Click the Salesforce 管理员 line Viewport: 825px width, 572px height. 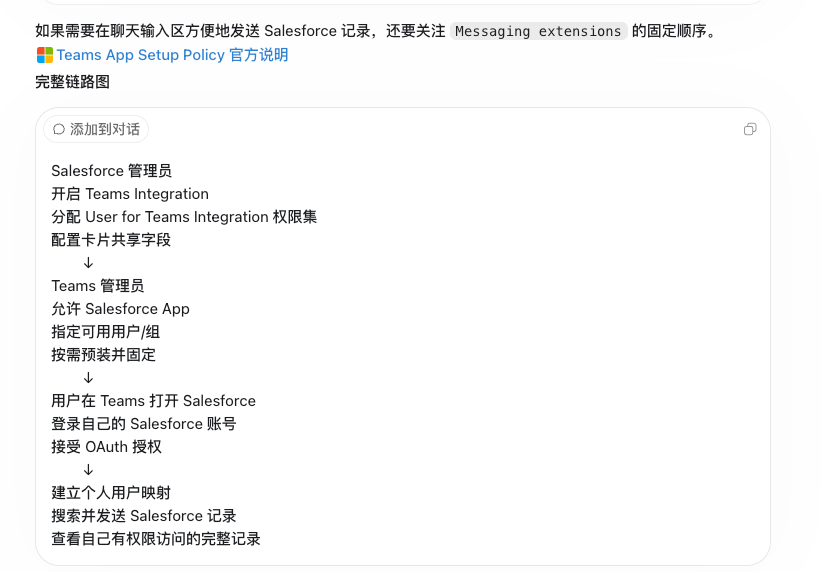111,171
